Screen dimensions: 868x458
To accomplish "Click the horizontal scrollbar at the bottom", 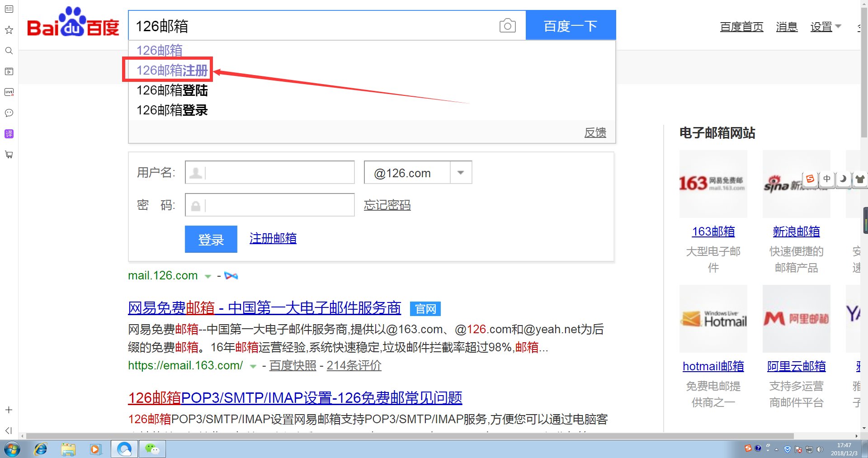I will 407,436.
